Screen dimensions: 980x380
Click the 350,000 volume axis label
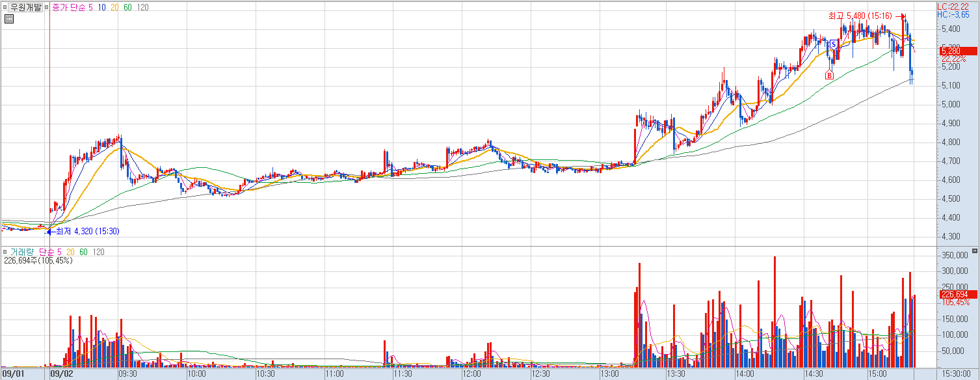(954, 256)
